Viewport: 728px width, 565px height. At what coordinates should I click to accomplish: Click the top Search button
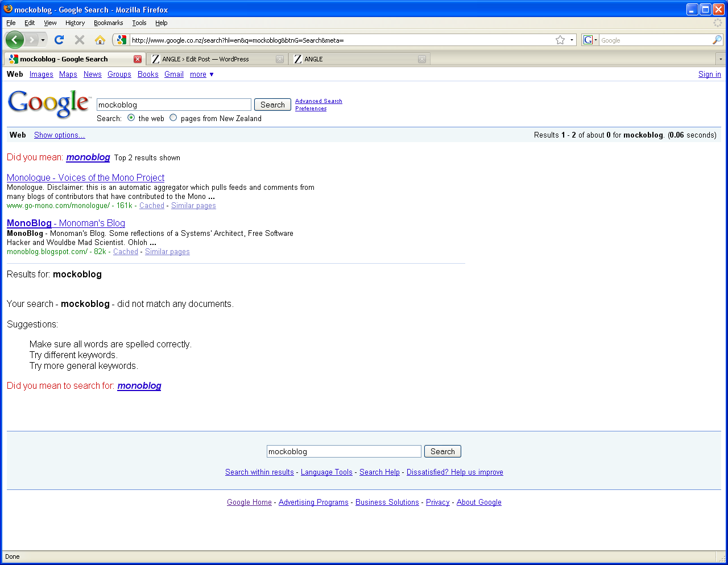click(x=272, y=105)
